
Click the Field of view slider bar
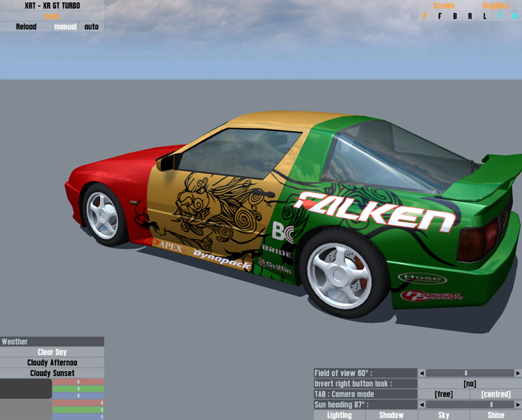tap(470, 373)
